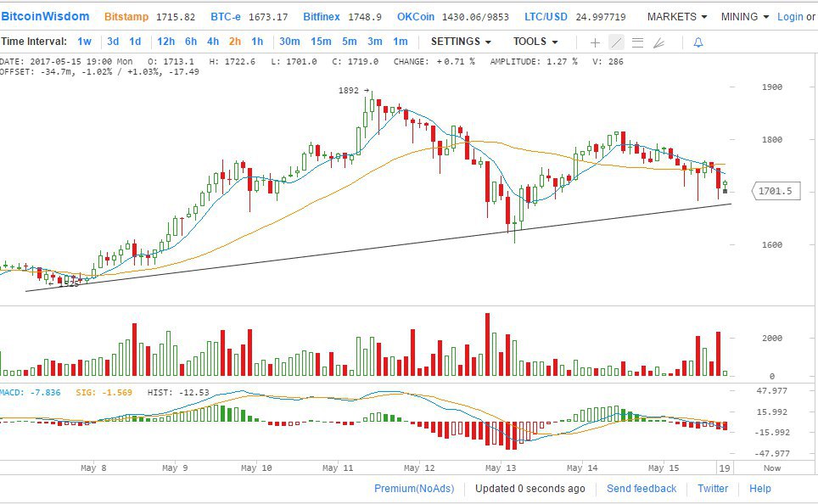The image size is (818, 504).
Task: Open the LTC/USD market link
Action: tap(546, 17)
